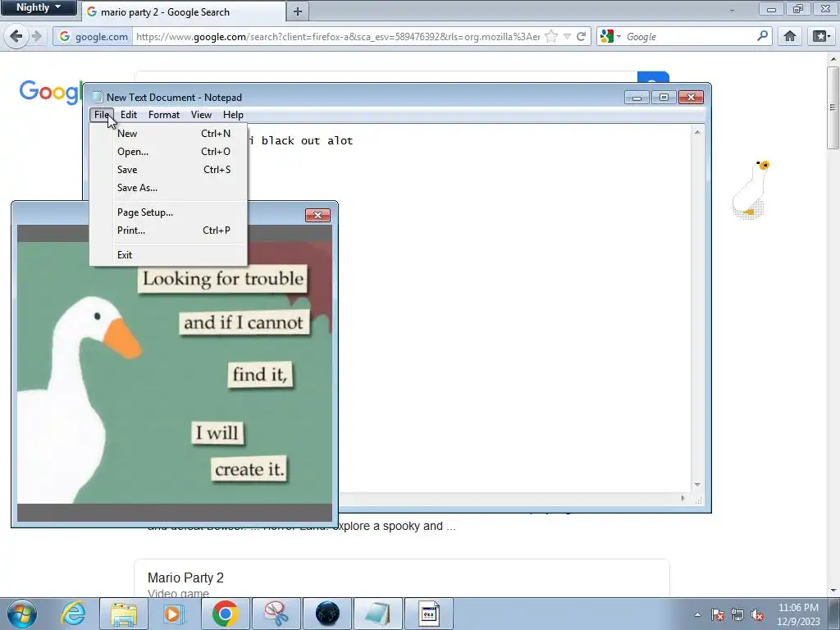Open Windows Explorer folder from taskbar

pos(124,614)
